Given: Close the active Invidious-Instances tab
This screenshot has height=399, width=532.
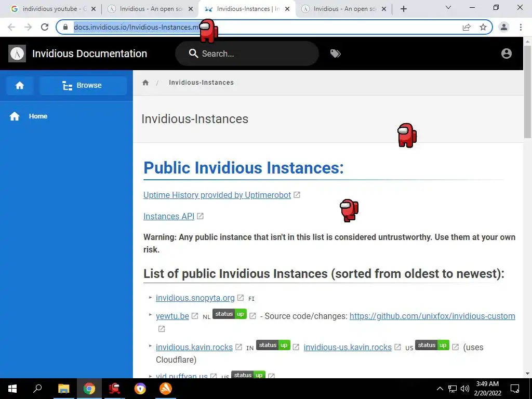Looking at the screenshot, I should 287,9.
